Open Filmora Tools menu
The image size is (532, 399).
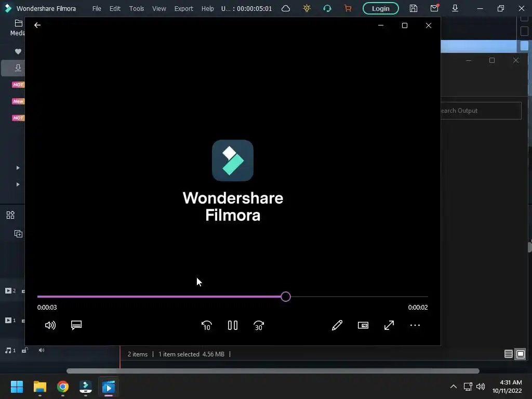tap(137, 8)
